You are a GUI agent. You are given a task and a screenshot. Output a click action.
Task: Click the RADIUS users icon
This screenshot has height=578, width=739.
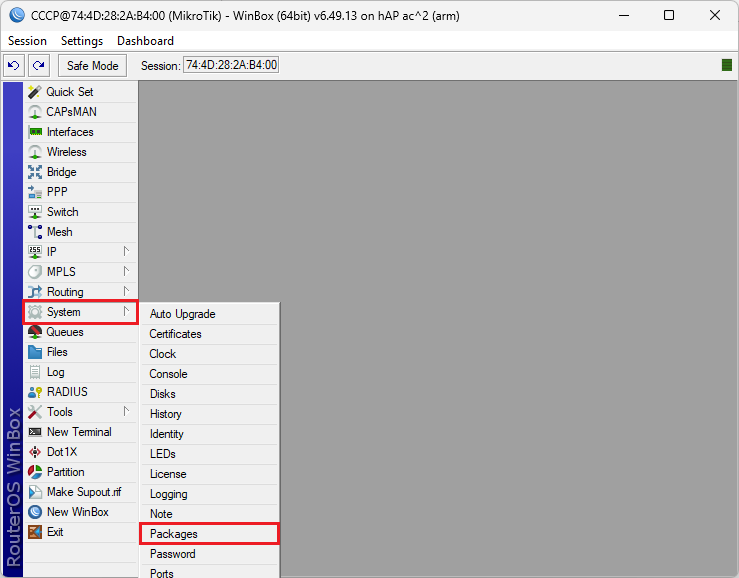pyautogui.click(x=35, y=392)
